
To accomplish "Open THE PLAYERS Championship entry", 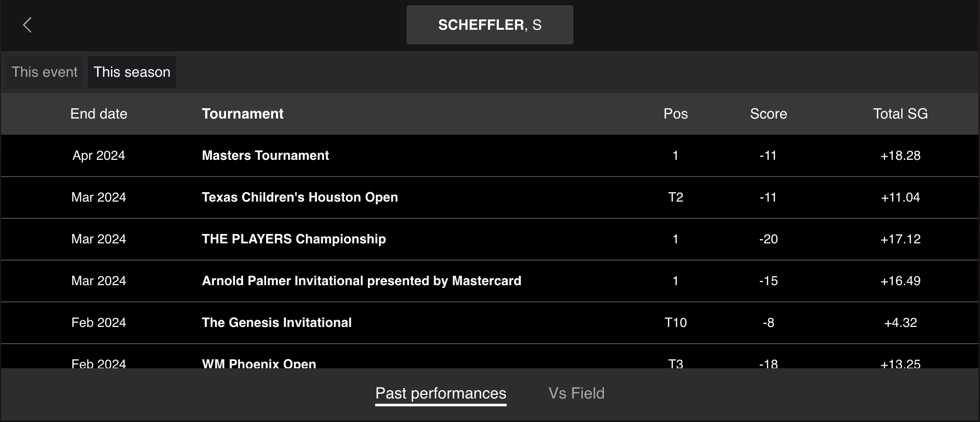I will [x=294, y=239].
